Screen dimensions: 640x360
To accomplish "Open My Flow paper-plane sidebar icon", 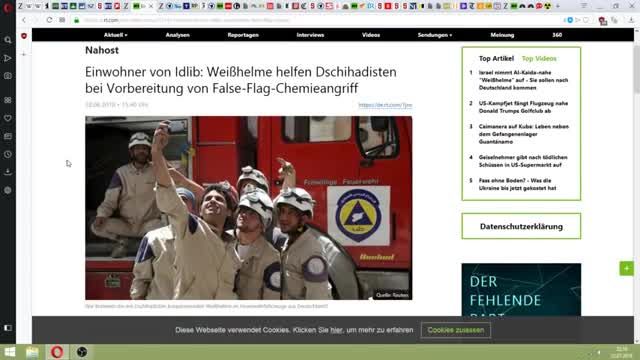I will click(8, 58).
